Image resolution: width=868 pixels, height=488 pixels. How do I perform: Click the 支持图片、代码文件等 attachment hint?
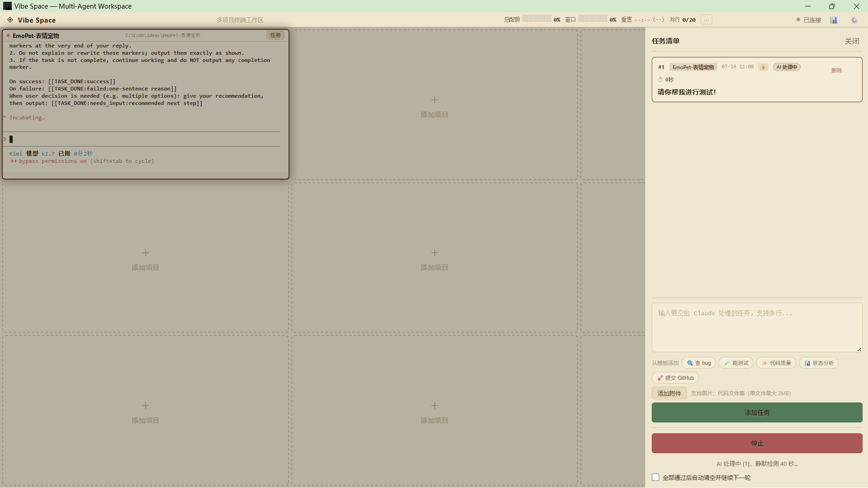[x=741, y=393]
